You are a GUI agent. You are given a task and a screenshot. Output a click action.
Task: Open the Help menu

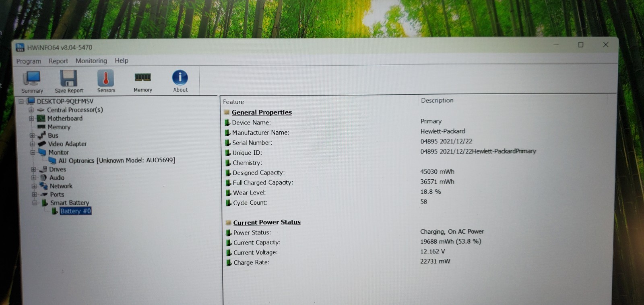(x=122, y=60)
